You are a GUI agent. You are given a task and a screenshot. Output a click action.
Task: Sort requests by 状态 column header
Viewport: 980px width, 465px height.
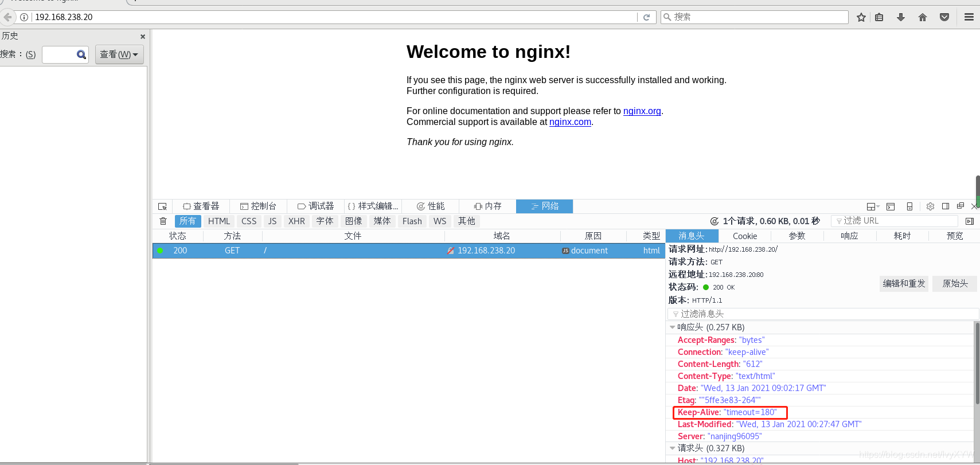pos(178,236)
